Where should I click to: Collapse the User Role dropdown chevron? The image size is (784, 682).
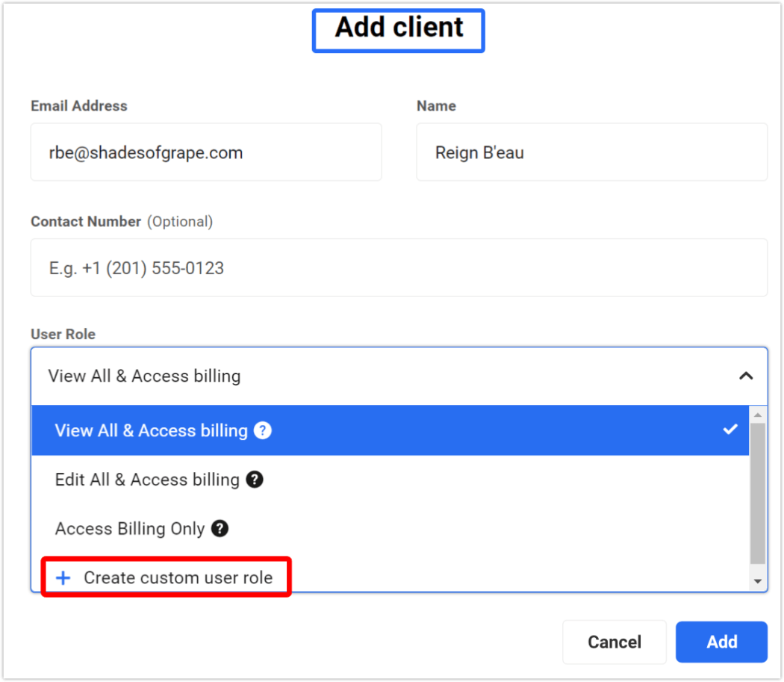[746, 376]
